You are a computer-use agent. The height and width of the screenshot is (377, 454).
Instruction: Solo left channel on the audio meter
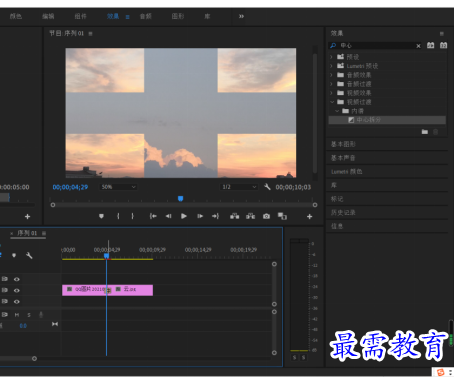[x=294, y=357]
